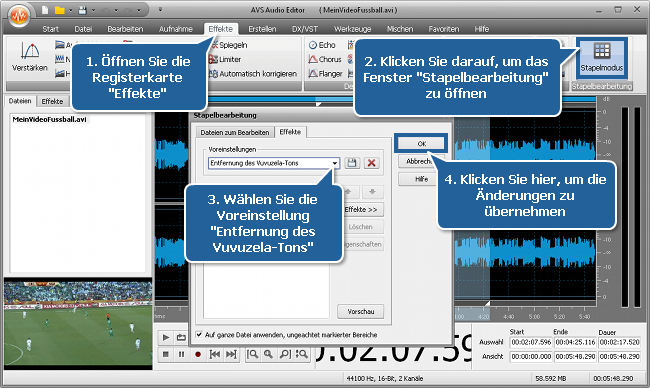This screenshot has width=650, height=388.
Task: Jump to the end with the skip-forward button
Action: [231, 354]
